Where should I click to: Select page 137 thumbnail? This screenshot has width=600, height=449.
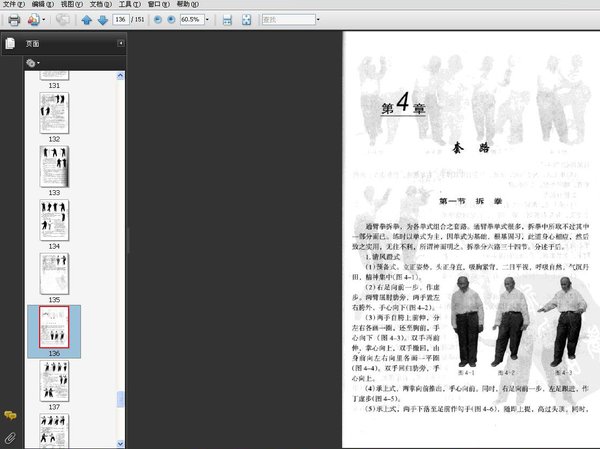tap(54, 381)
